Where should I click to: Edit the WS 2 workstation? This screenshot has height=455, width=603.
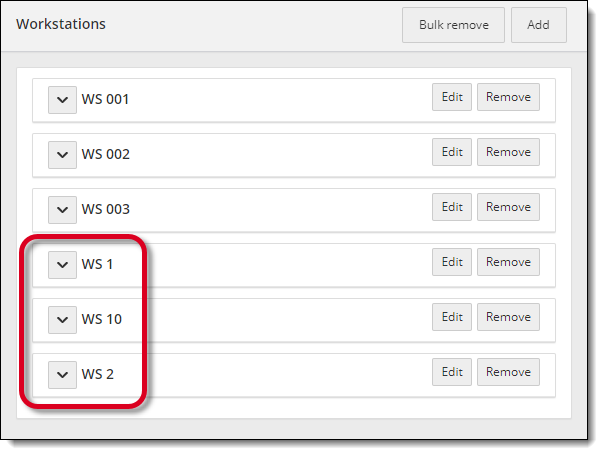tap(452, 372)
